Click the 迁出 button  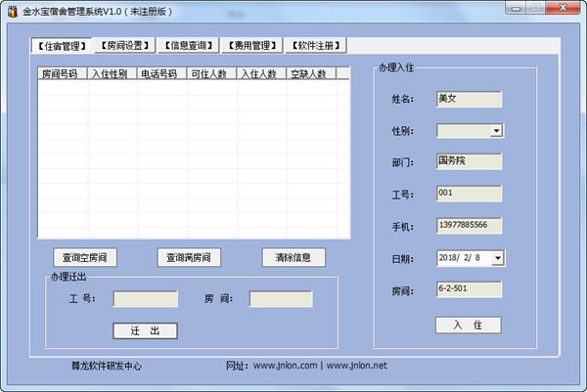pos(145,330)
